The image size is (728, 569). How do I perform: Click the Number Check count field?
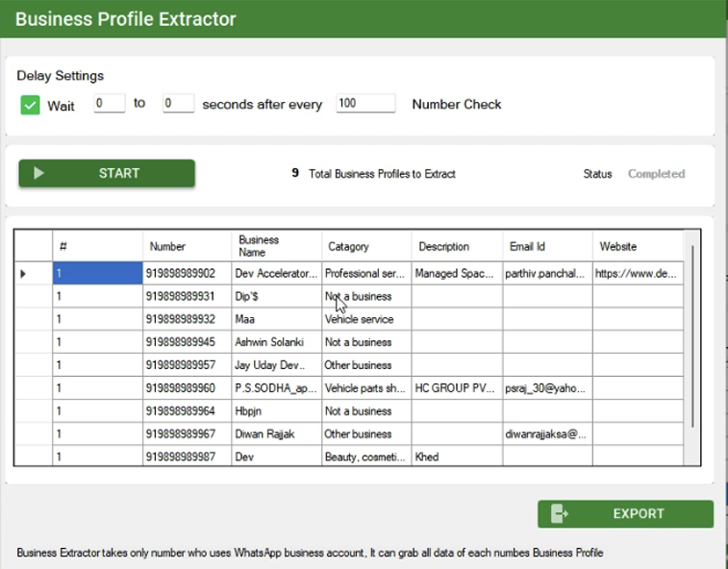[x=365, y=104]
